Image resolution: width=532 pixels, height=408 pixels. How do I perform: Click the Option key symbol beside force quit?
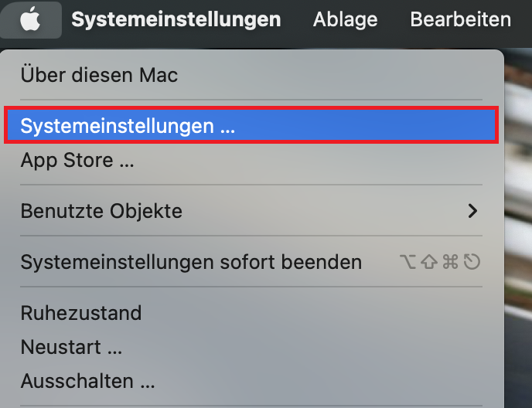[410, 262]
